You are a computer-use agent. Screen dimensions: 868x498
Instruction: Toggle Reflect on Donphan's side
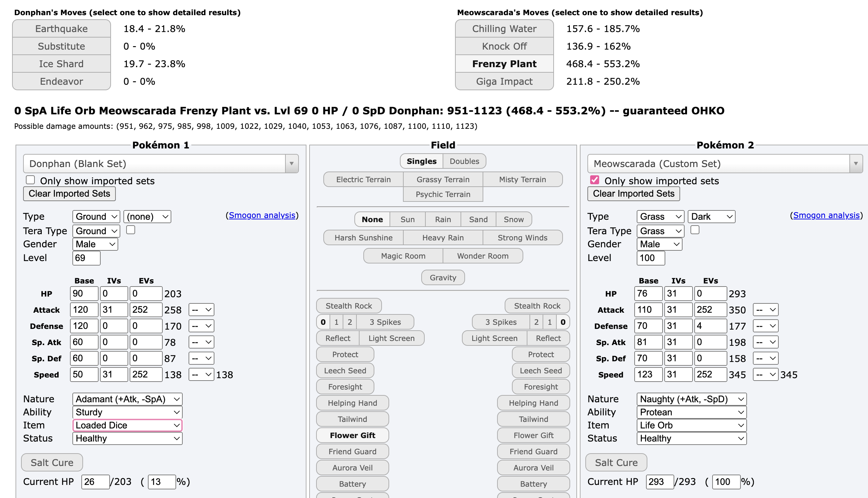click(x=338, y=338)
